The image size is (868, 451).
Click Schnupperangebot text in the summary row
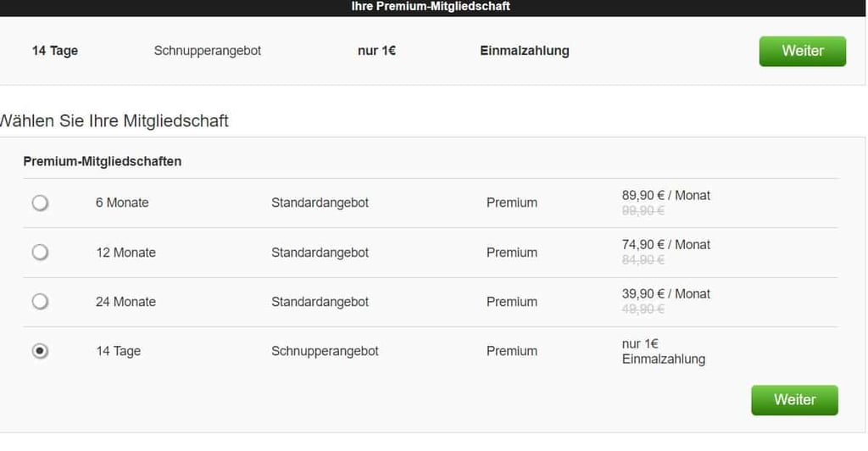click(x=208, y=51)
